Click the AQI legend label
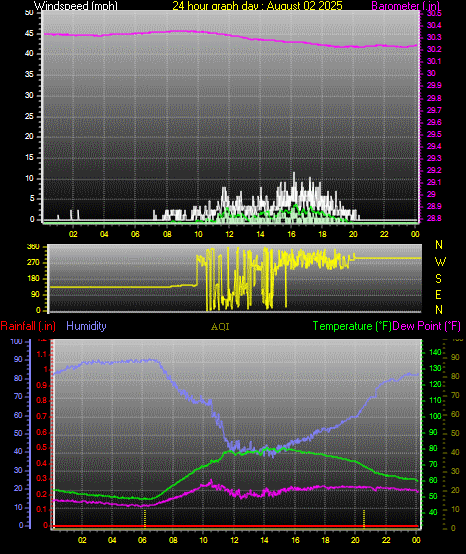The height and width of the screenshot is (554, 466). pyautogui.click(x=220, y=327)
